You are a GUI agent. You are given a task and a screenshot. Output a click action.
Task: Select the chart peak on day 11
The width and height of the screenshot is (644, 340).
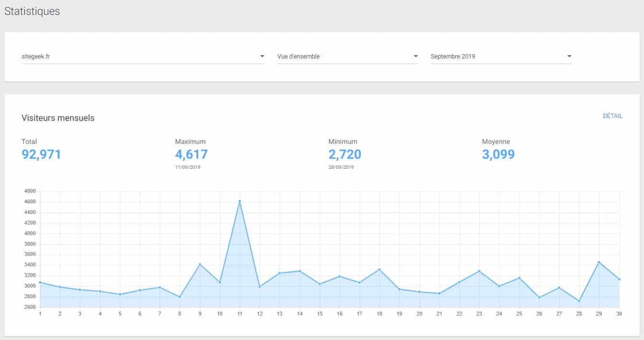point(239,201)
